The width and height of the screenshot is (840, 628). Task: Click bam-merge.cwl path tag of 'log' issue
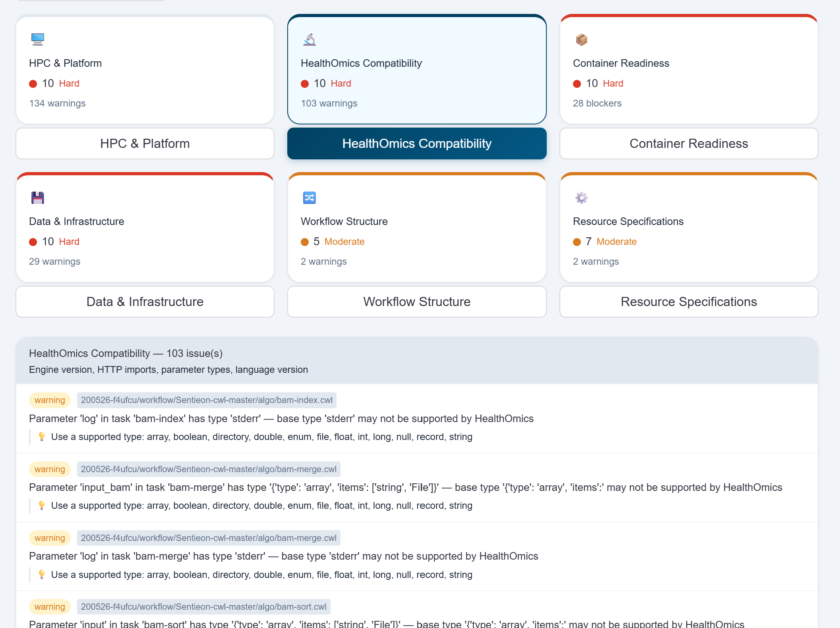point(209,538)
